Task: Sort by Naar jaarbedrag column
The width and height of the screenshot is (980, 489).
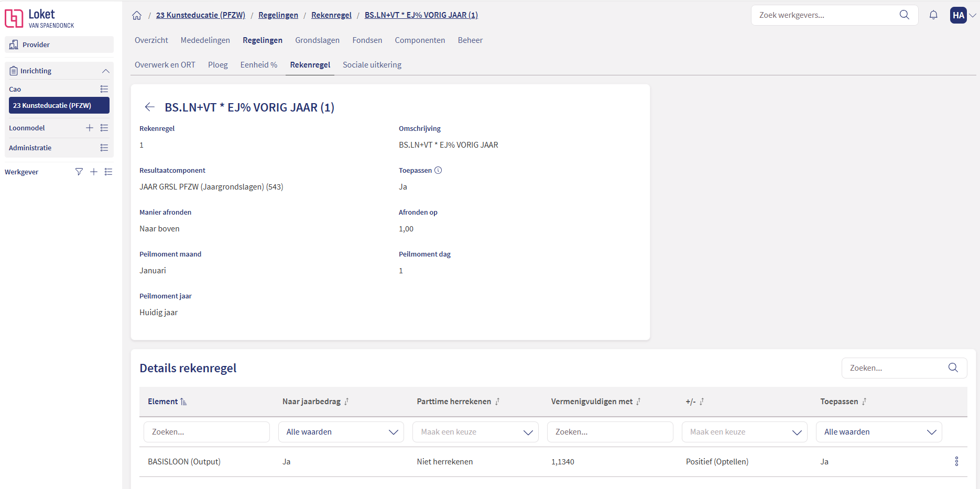Action: tap(315, 402)
